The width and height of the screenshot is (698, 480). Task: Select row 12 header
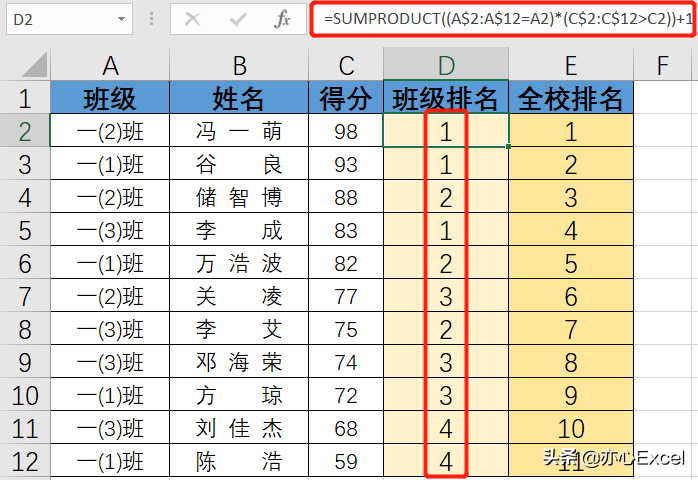(25, 460)
